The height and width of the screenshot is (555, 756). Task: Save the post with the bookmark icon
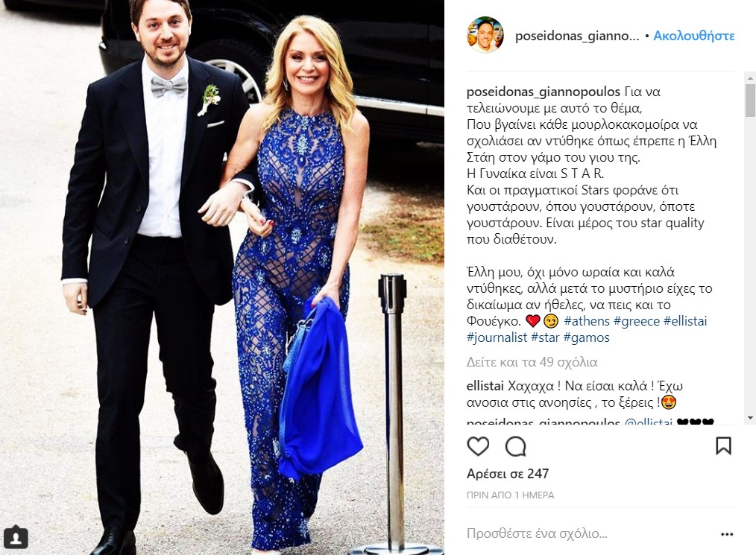point(723,446)
